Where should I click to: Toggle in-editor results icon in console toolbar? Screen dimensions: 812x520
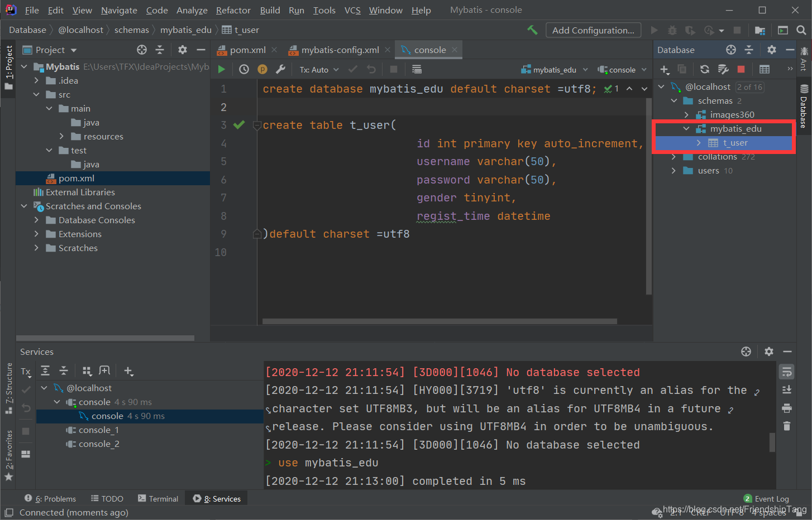pyautogui.click(x=417, y=69)
